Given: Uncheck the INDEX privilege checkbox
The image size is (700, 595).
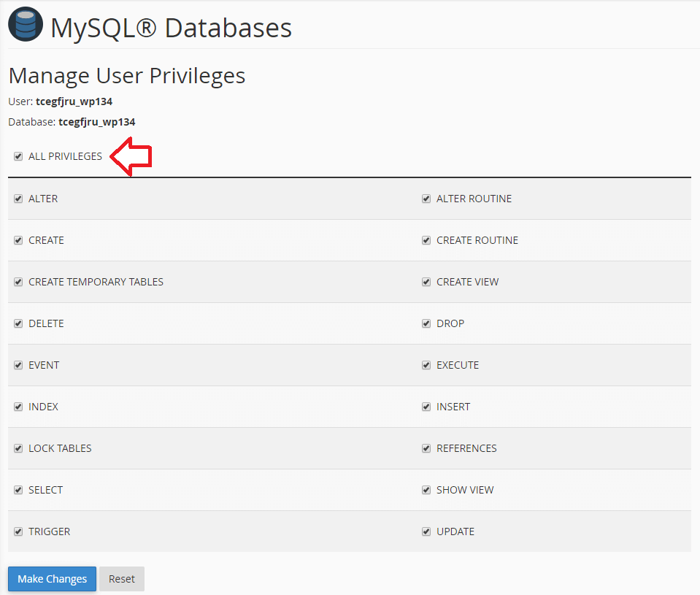Looking at the screenshot, I should point(18,407).
